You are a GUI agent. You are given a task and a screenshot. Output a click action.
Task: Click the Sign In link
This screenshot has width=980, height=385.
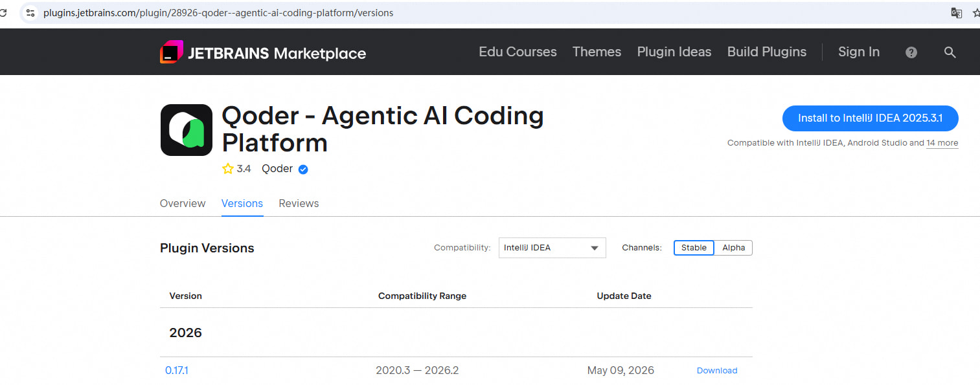pyautogui.click(x=859, y=52)
